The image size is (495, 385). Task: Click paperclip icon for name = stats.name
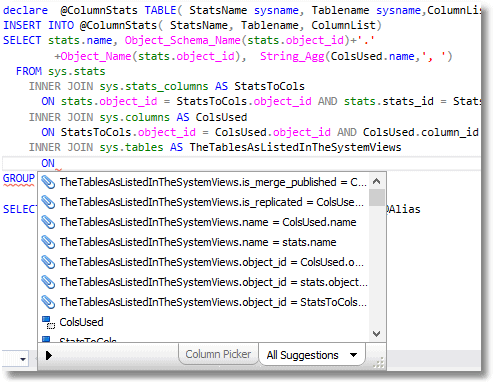pos(48,242)
